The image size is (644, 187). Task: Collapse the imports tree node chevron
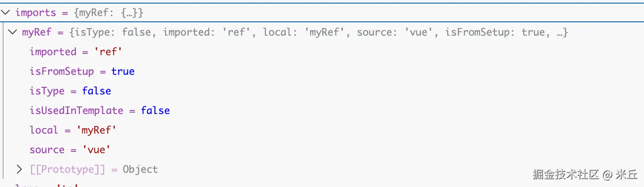[x=6, y=12]
